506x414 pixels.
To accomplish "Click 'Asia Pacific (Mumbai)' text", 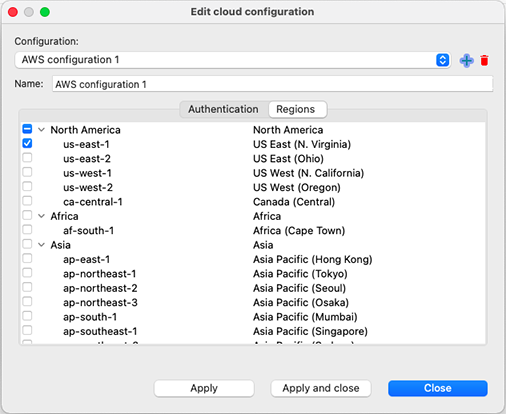I will tap(305, 317).
